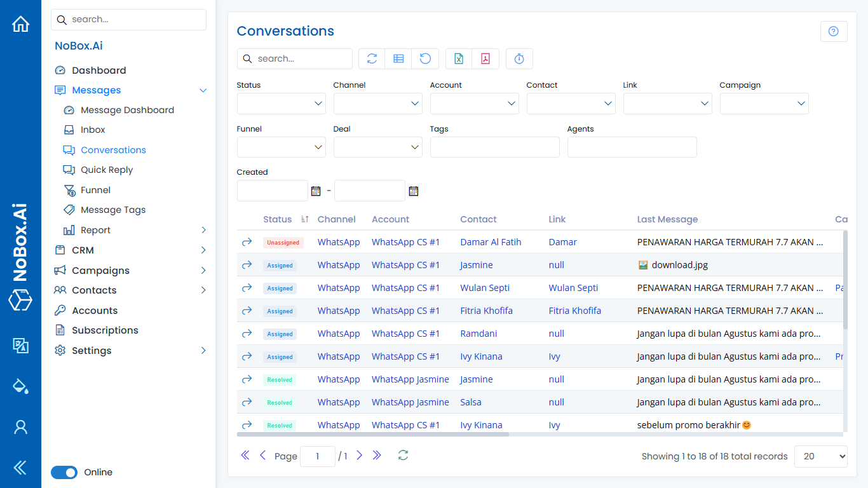Click the table columns view icon
The height and width of the screenshot is (488, 868).
coord(399,58)
